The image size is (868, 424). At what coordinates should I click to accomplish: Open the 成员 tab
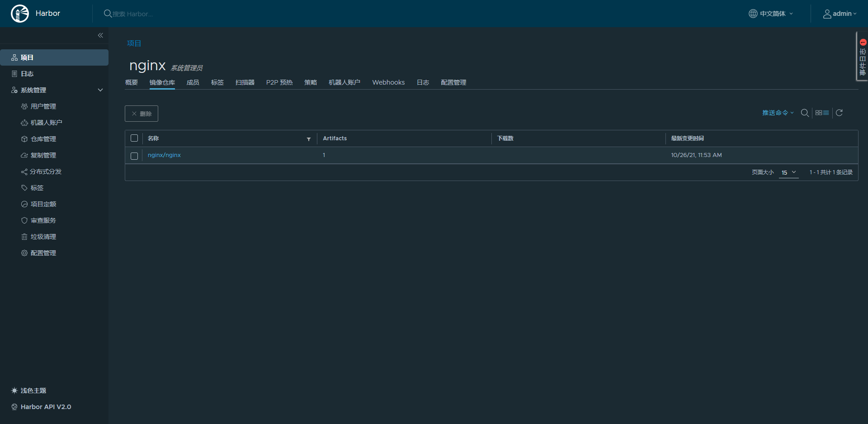click(193, 82)
